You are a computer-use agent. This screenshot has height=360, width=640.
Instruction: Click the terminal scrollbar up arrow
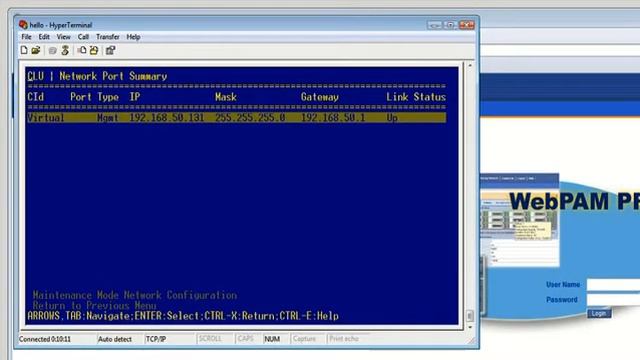(470, 65)
